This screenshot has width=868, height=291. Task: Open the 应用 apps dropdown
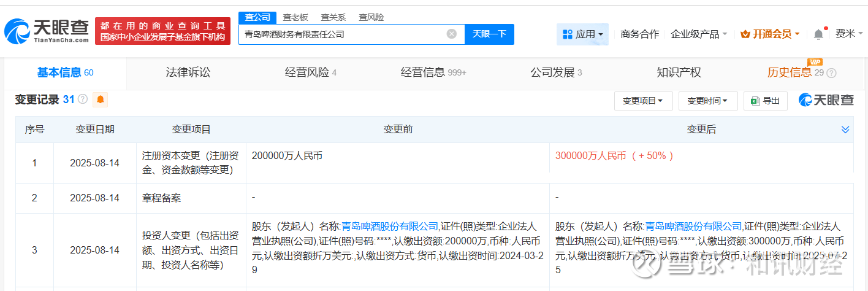pos(582,34)
